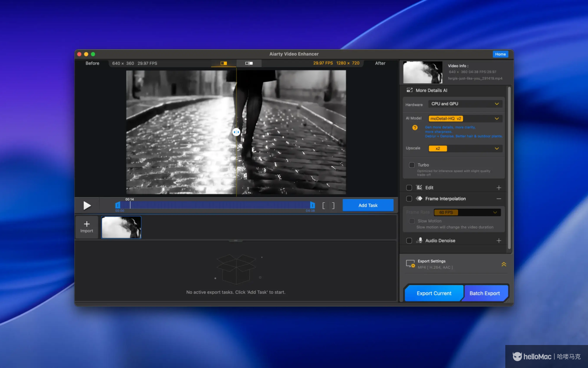Click the More Details AI heading
Viewport: 588px width, 368px height.
[431, 91]
